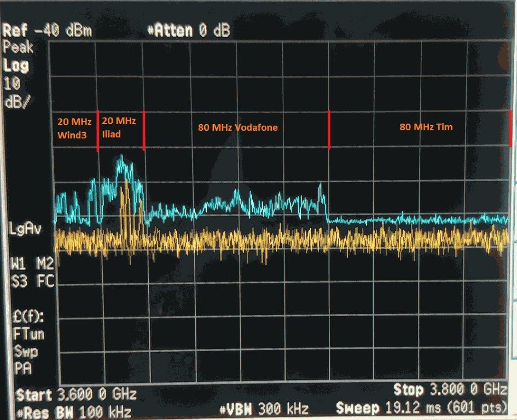Screen dimensions: 517x420
Task: Click the 20 MHz Wind3 band annotation
Action: coord(74,128)
